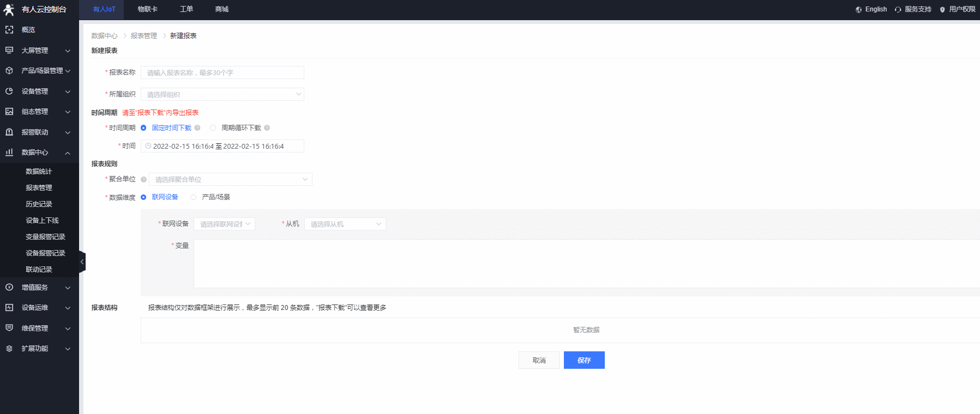
Task: Open 服务支持 in the header
Action: click(918, 9)
